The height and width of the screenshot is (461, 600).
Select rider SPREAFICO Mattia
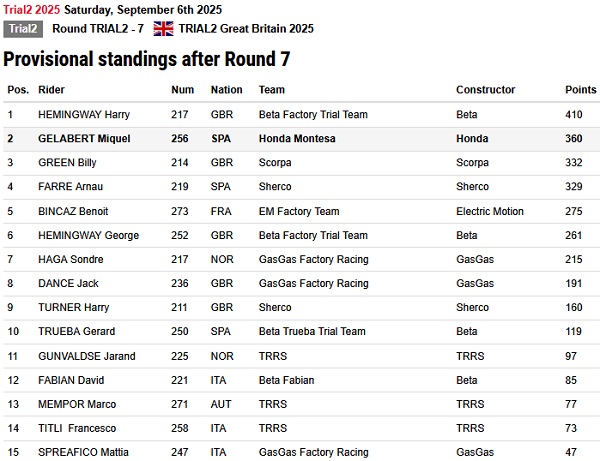point(83,452)
